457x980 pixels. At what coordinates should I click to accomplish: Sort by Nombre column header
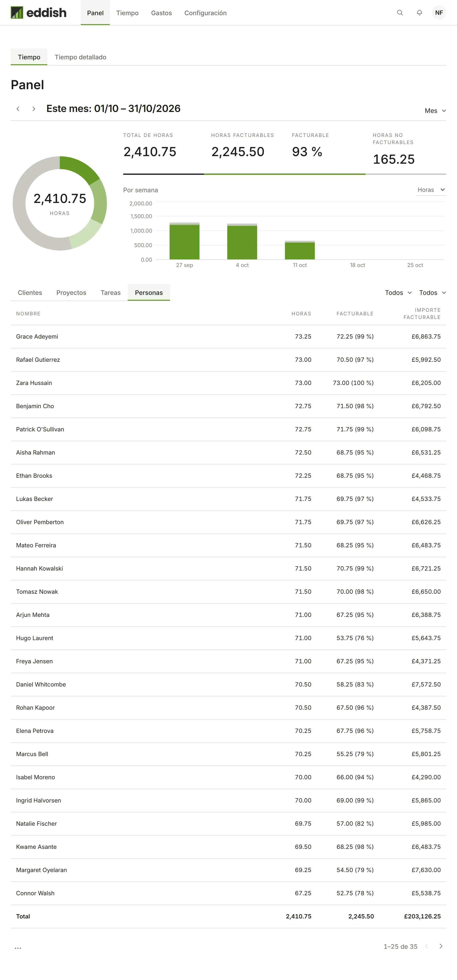28,314
